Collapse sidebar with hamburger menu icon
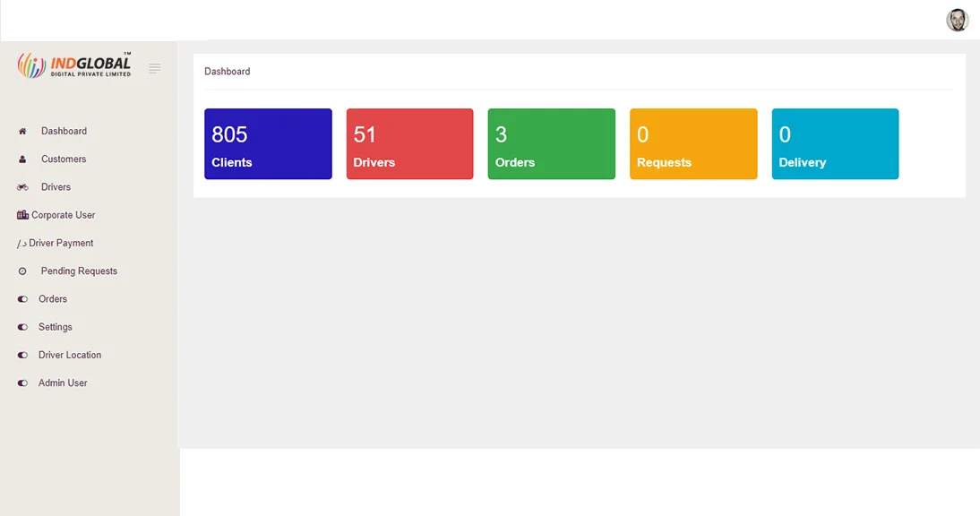This screenshot has width=980, height=516. [x=154, y=68]
